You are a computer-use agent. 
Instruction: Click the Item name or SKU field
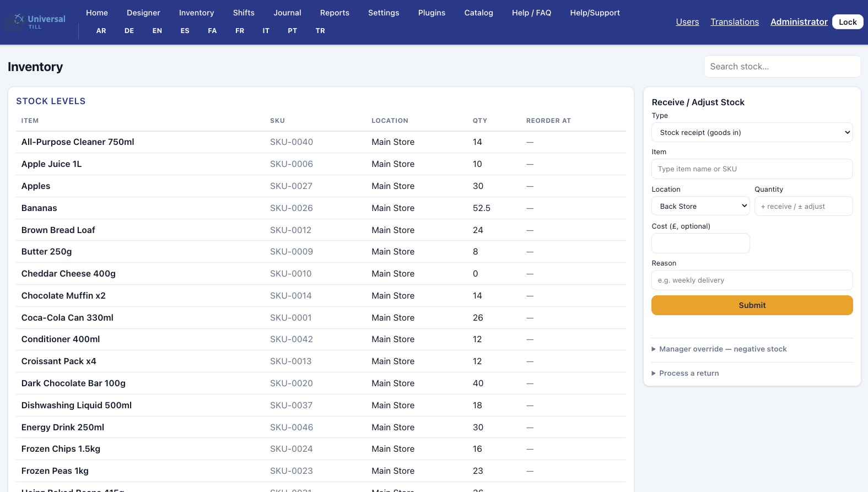click(x=752, y=169)
